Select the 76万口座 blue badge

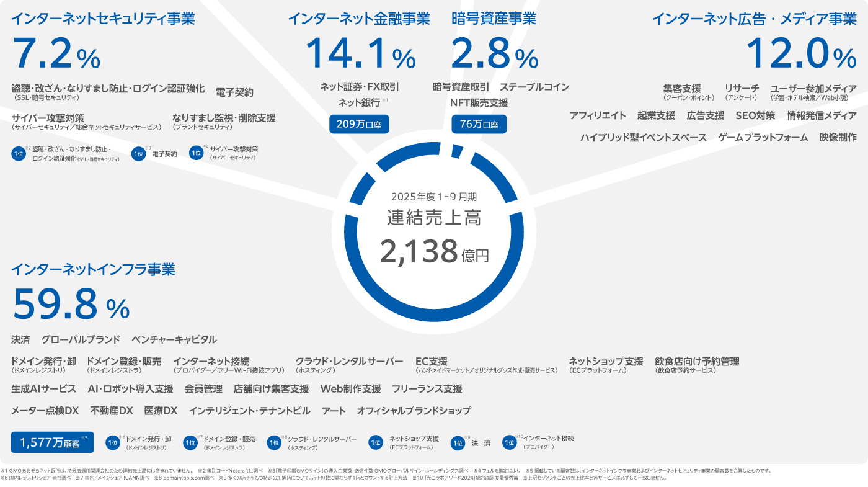coord(479,124)
